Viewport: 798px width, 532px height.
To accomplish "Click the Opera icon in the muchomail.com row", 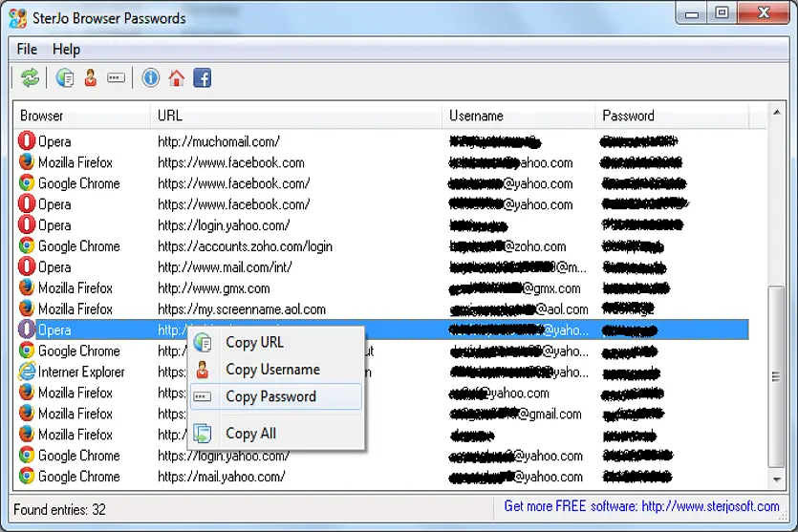I will point(27,141).
